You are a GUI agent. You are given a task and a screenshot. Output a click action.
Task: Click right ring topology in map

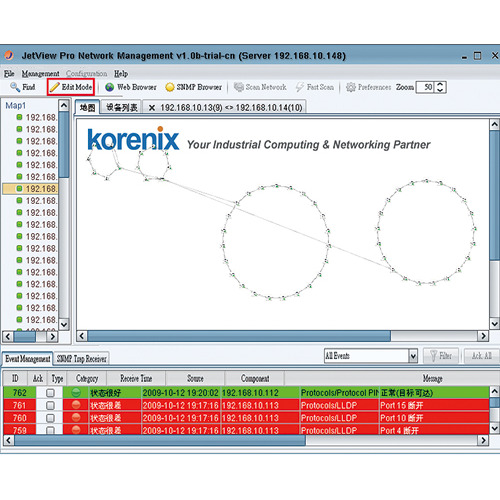(x=426, y=232)
